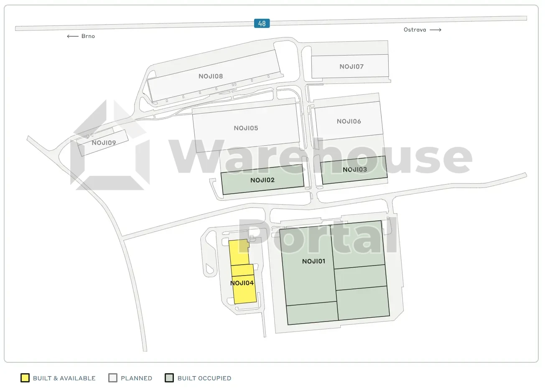545x392 pixels.
Task: Click the green Built Occupied legend square
Action: coord(169,378)
